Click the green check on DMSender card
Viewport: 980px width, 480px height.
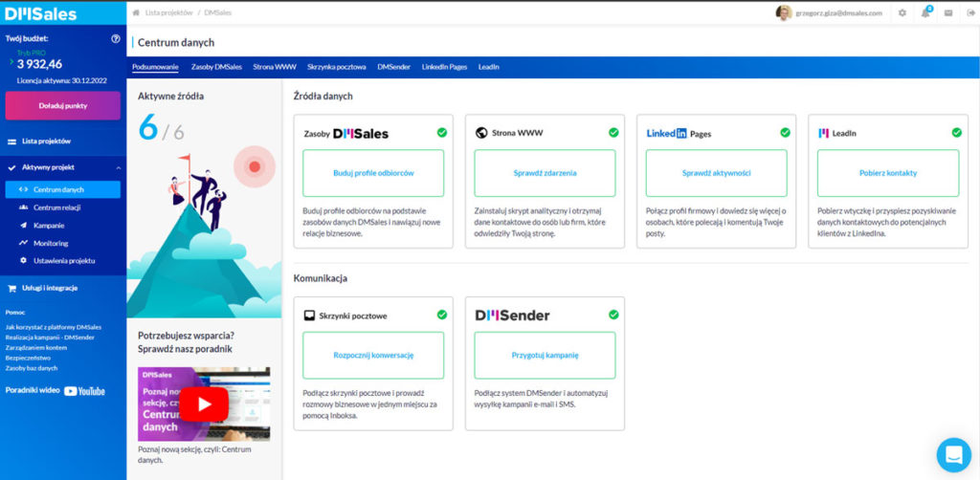[613, 315]
